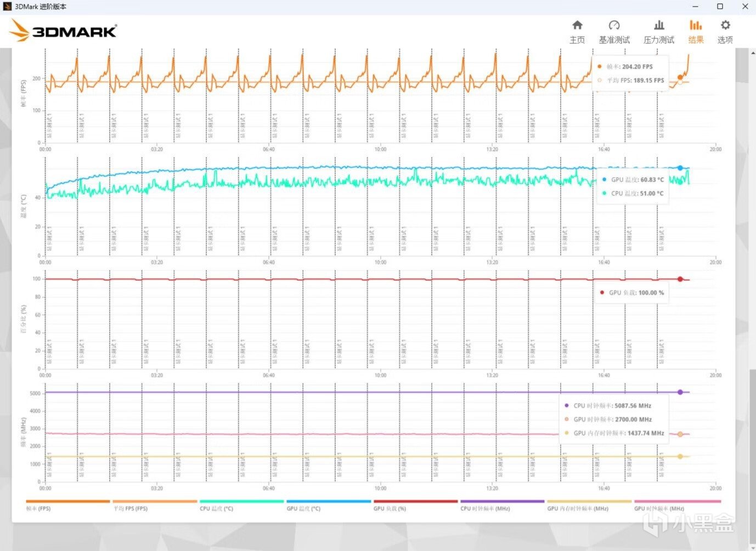Click the yellow GPU memory clock data point marker
756x551 pixels.
(x=680, y=456)
